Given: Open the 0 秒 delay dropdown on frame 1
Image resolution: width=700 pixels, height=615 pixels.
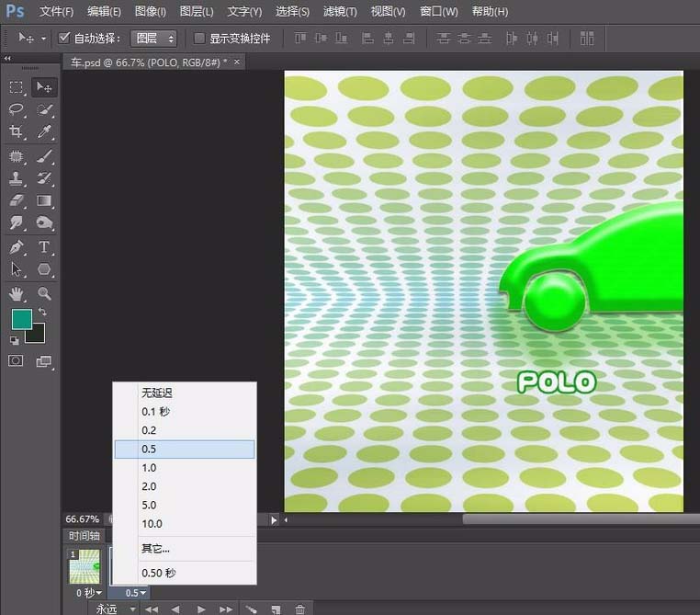Looking at the screenshot, I should [x=88, y=593].
